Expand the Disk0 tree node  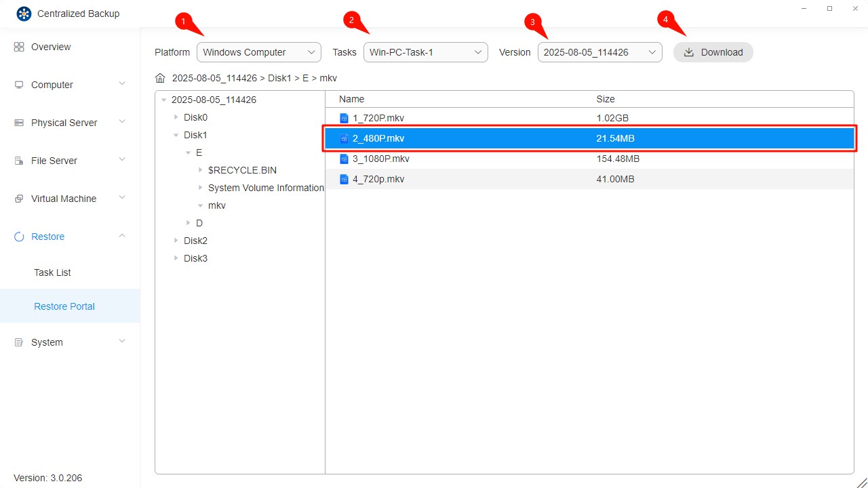tap(176, 117)
